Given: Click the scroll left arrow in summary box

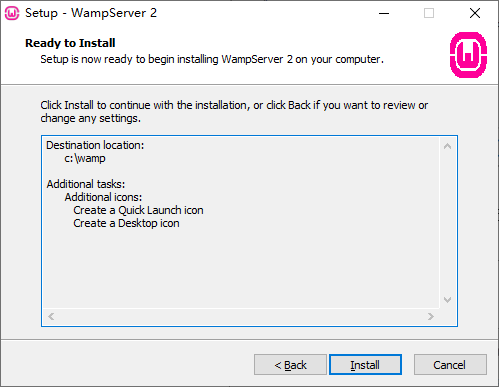Looking at the screenshot, I should (51, 316).
